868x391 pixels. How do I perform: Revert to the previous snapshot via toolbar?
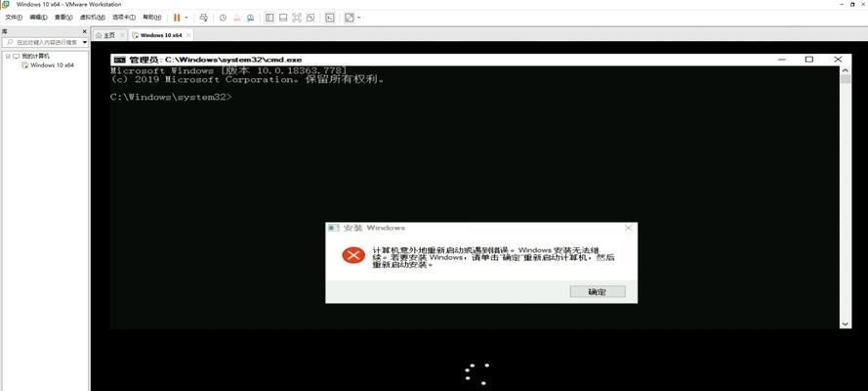pos(237,18)
